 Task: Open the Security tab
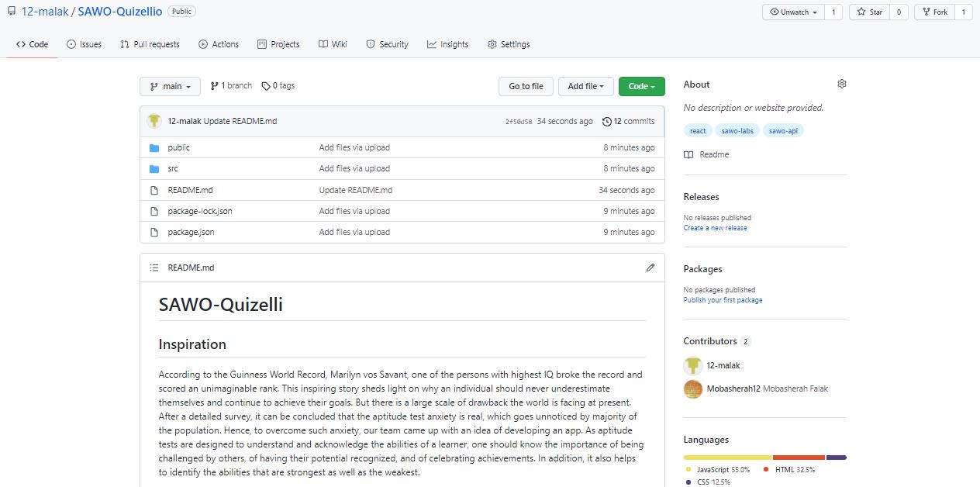pos(387,44)
